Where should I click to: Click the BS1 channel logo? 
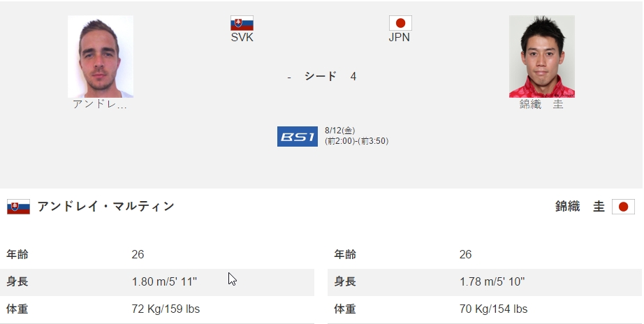point(298,136)
